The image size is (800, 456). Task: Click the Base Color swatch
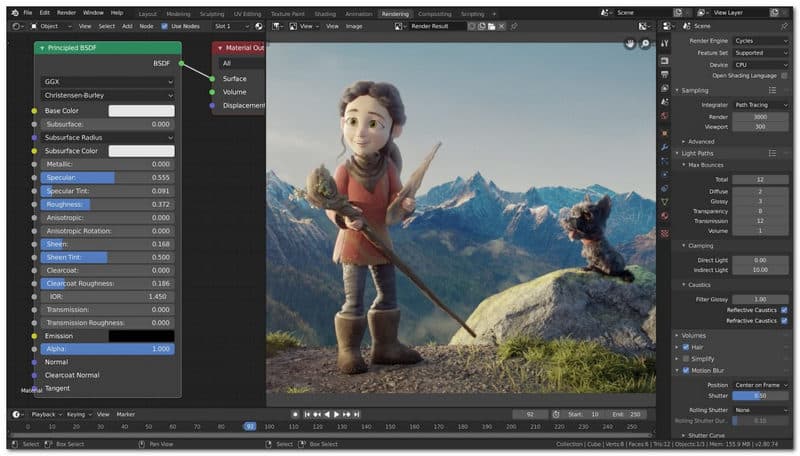pyautogui.click(x=141, y=111)
